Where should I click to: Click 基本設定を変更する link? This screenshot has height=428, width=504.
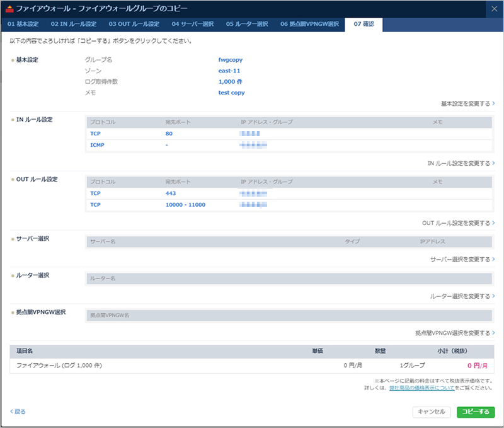467,103
